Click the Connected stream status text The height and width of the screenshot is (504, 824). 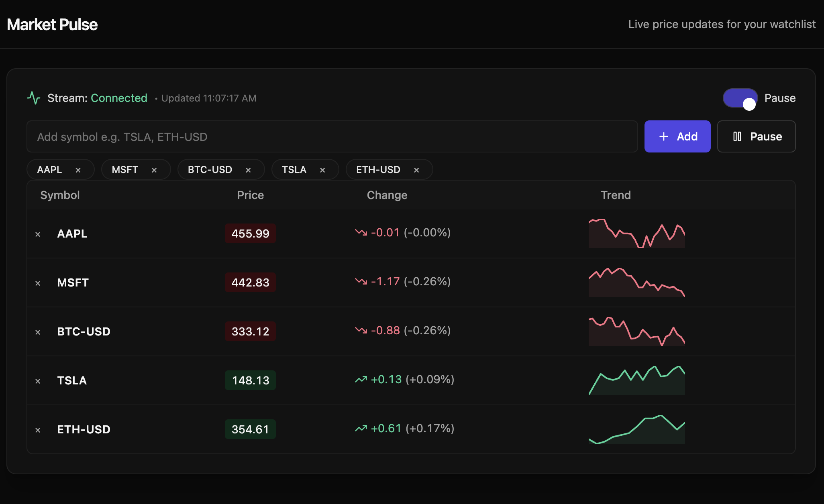point(119,98)
